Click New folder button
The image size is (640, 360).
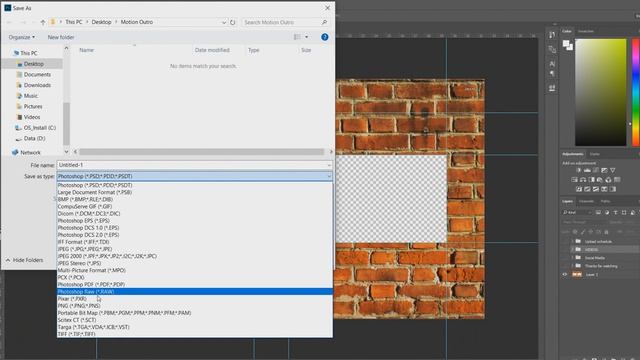tap(61, 37)
